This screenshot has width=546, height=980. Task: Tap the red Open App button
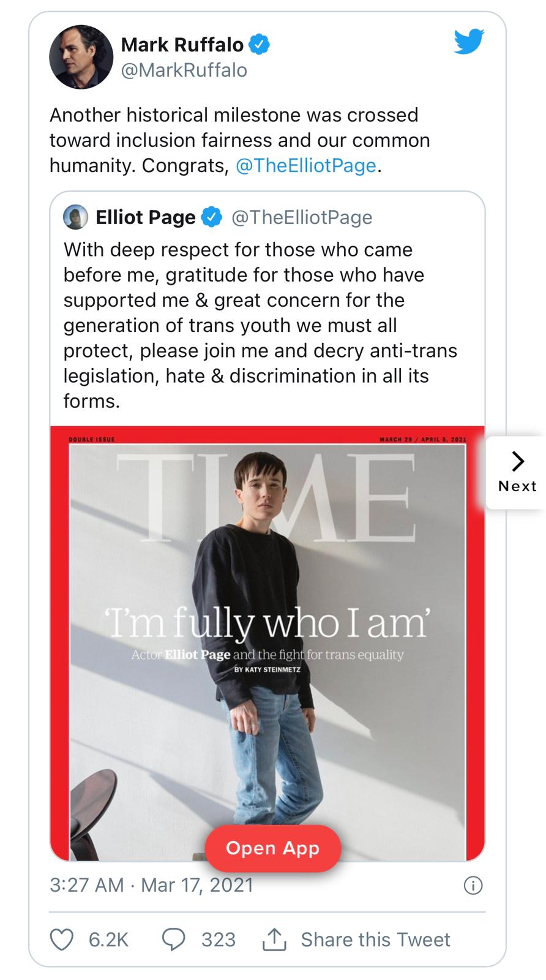272,848
